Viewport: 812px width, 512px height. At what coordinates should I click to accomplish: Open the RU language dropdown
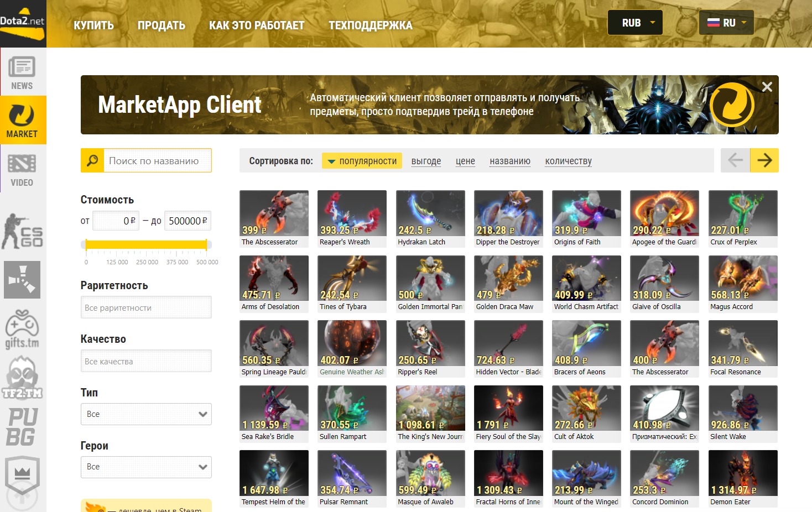point(726,23)
